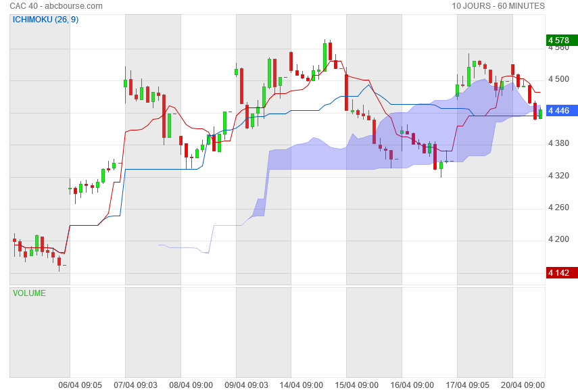Click the 06/04 09:05 date label

tap(80, 385)
